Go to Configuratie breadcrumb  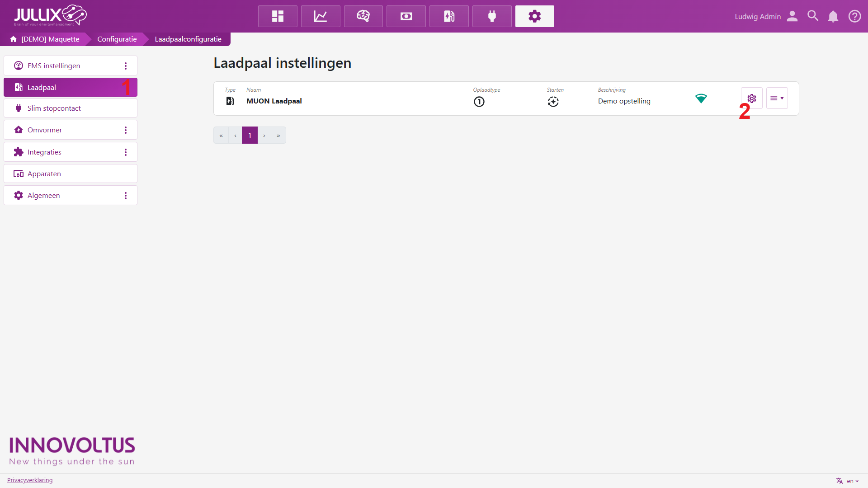click(117, 39)
